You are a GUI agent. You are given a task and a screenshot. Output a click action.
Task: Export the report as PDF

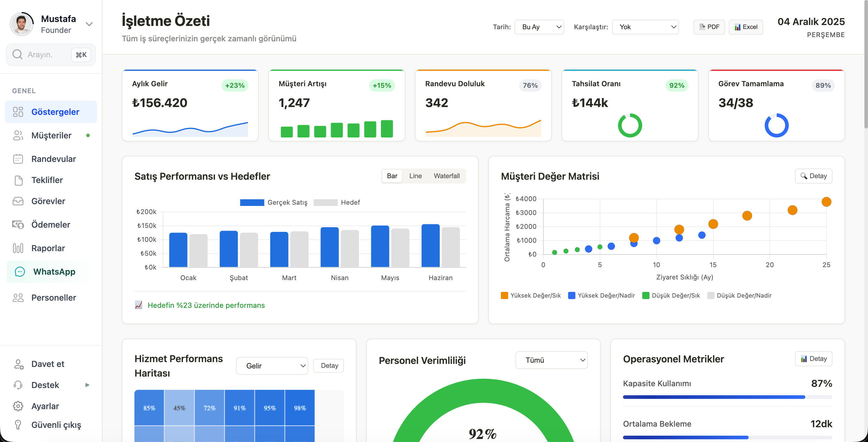[x=709, y=27]
